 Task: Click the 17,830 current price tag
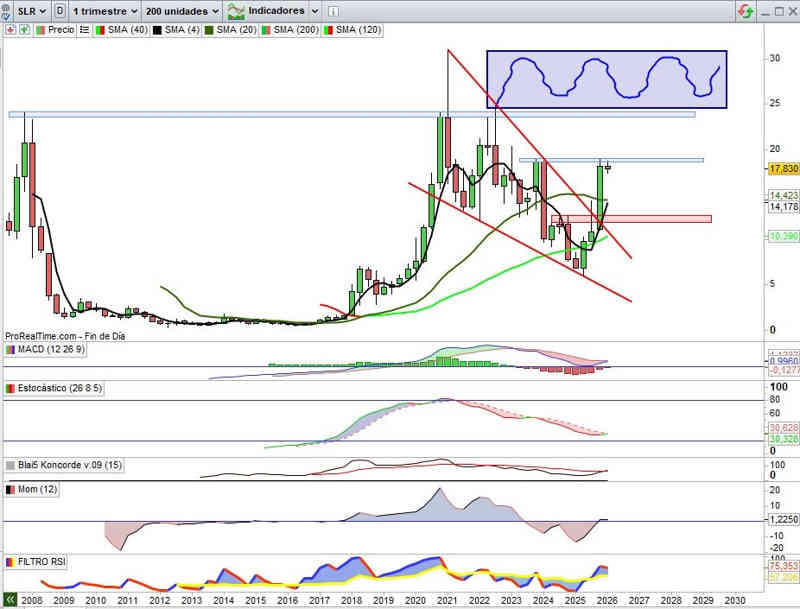[x=781, y=168]
